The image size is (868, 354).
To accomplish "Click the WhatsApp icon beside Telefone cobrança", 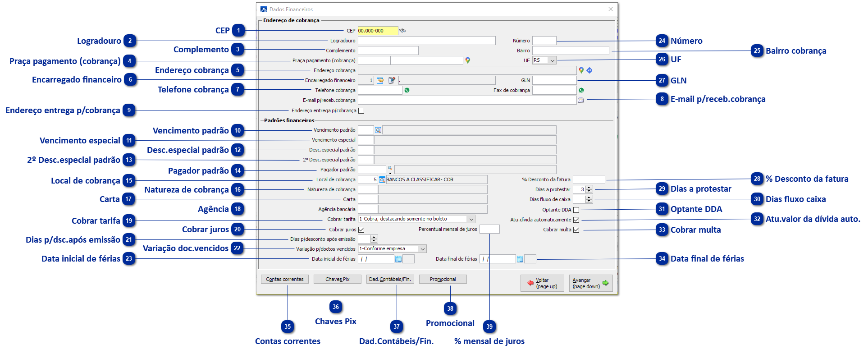I will 407,90.
